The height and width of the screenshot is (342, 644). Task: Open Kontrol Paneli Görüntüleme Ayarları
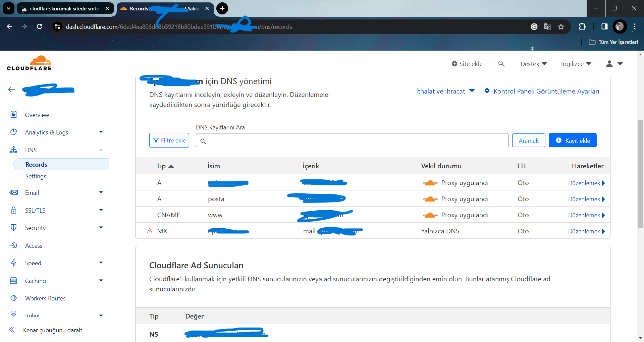pyautogui.click(x=542, y=91)
